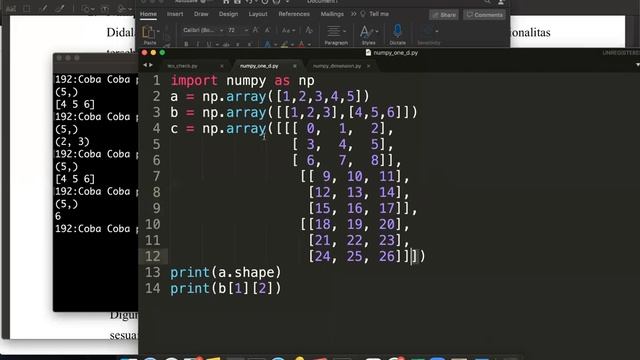Click the Increase Font Size icon
This screenshot has width=640, height=360.
256,30
